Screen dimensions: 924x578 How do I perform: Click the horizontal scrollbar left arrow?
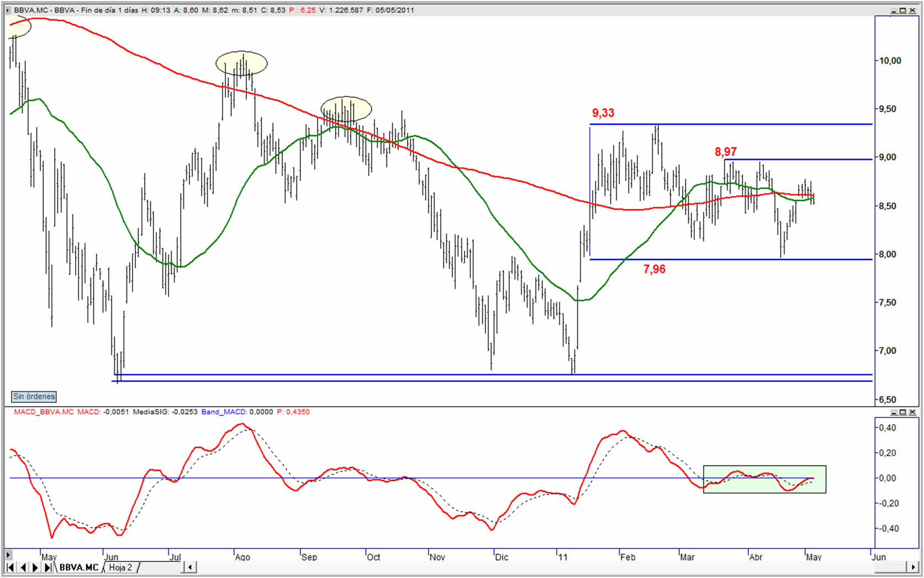189,567
